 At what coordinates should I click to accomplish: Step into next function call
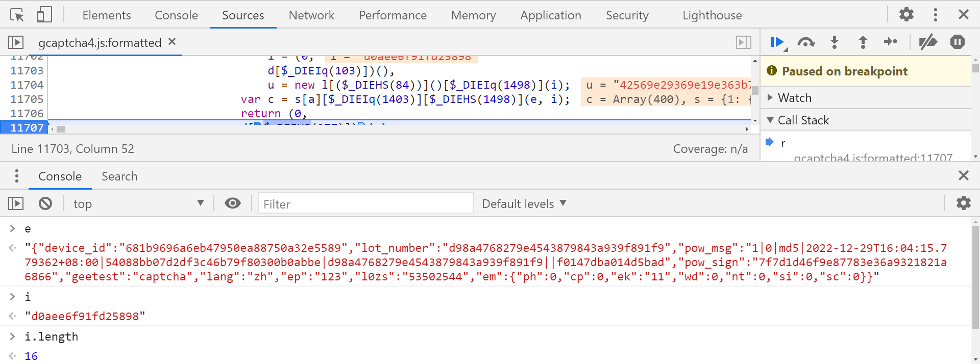point(835,42)
